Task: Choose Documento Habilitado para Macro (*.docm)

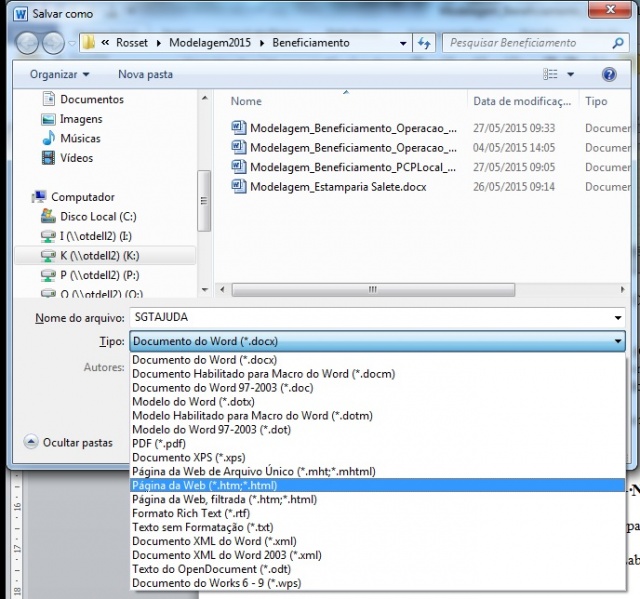Action: pyautogui.click(x=378, y=374)
